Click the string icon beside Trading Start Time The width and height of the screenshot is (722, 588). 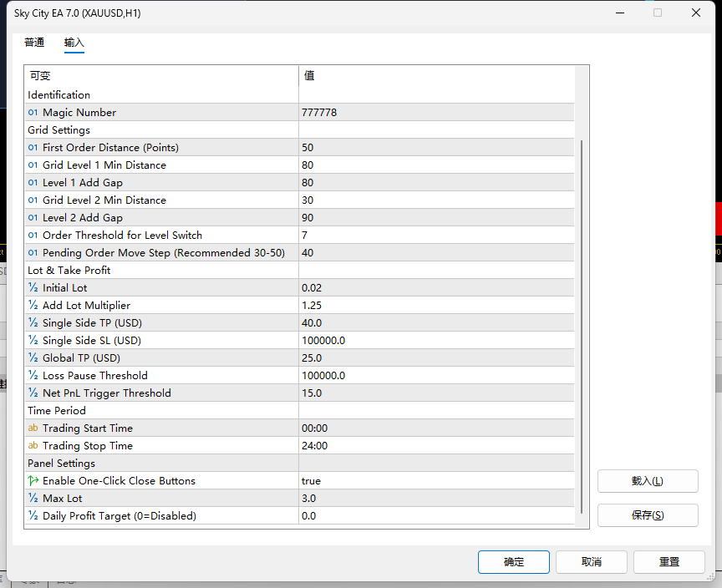(33, 428)
